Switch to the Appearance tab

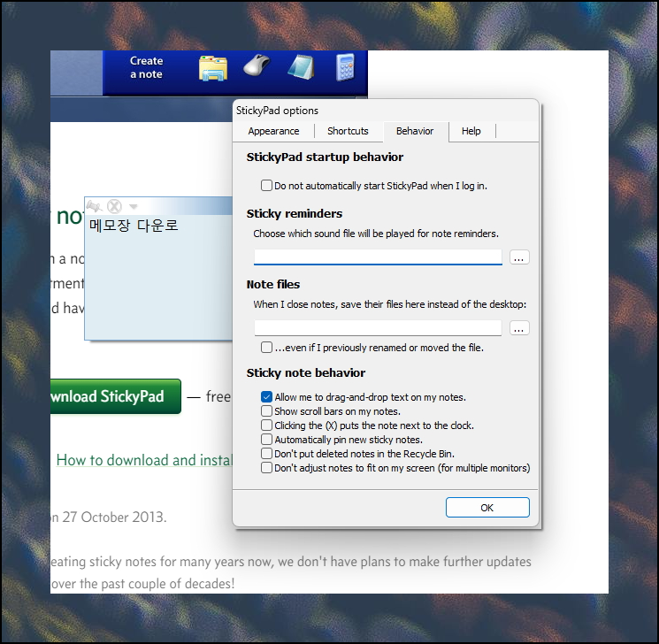click(x=273, y=131)
